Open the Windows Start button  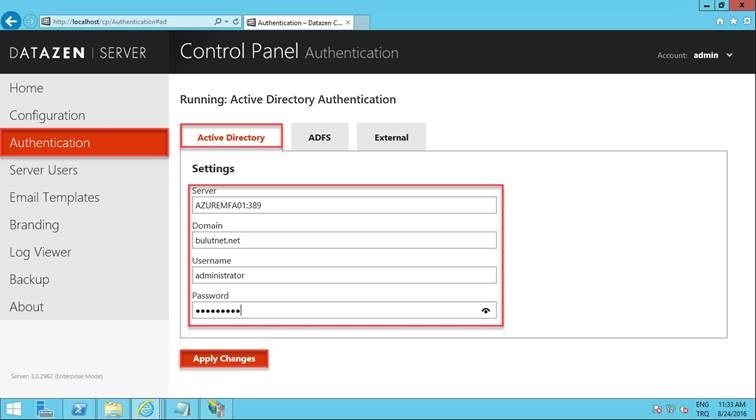(x=14, y=409)
